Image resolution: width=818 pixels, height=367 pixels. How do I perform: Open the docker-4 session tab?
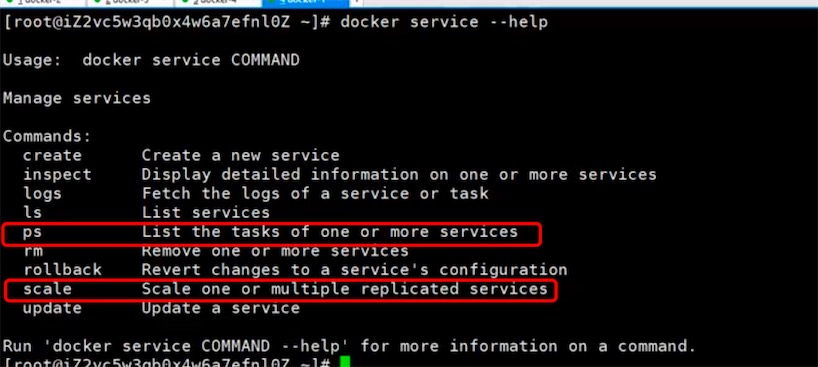[218, 3]
